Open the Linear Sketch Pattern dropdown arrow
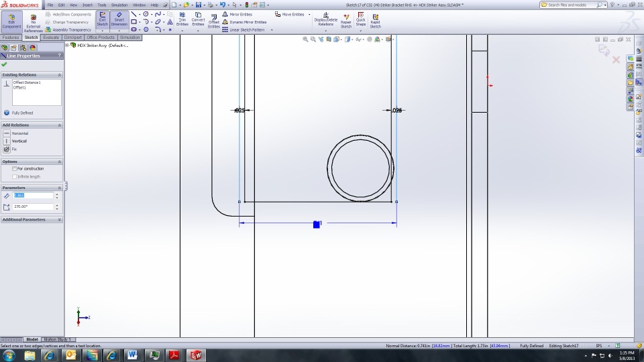The height and width of the screenshot is (362, 644). 272,30
